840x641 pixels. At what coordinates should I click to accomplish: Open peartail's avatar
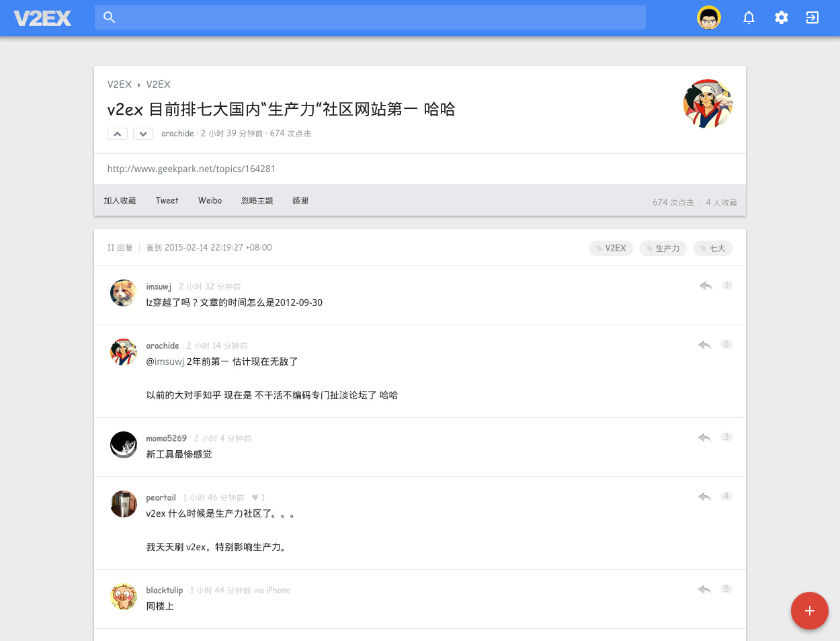[x=124, y=504]
